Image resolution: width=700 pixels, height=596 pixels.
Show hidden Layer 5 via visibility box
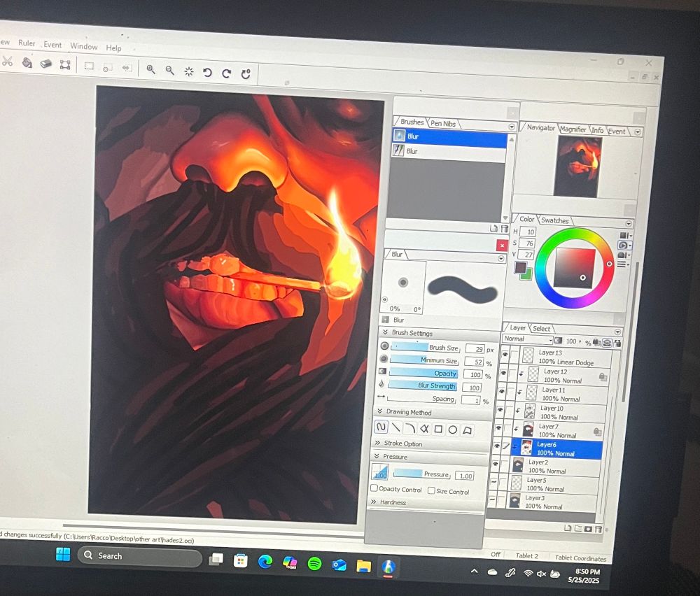[x=493, y=482]
